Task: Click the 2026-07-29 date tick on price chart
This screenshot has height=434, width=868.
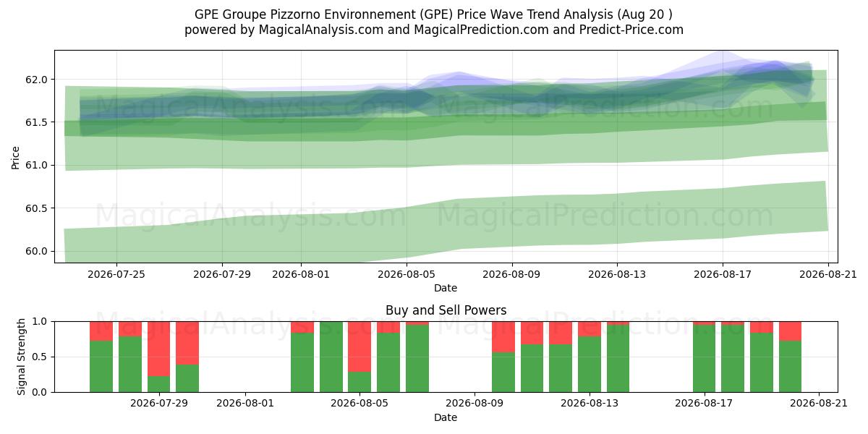Action: point(223,274)
